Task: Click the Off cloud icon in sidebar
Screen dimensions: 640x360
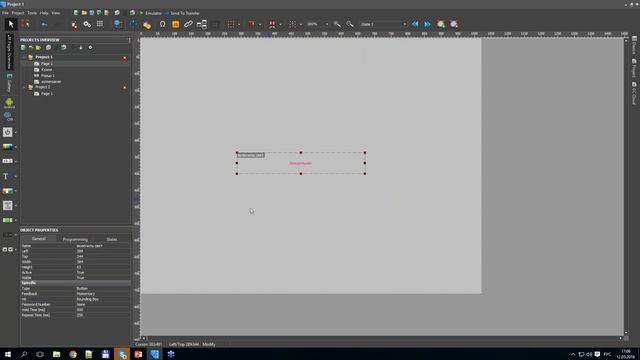Action: (9, 117)
